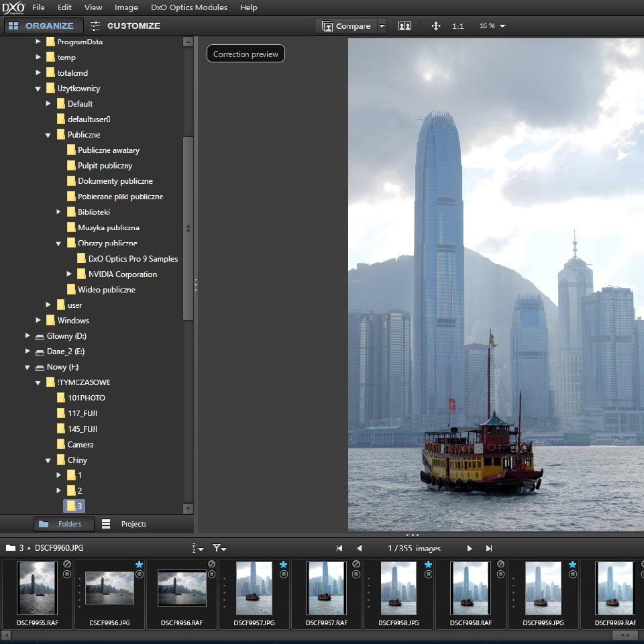Screen dimensions: 644x644
Task: Toggle processing status circle on DSCF9955.RAF
Action: 67,574
